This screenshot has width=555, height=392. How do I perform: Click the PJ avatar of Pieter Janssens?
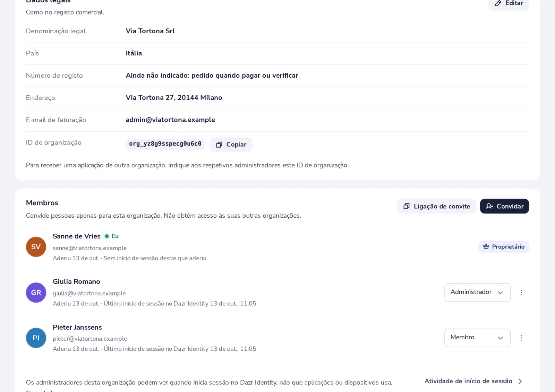tap(36, 338)
